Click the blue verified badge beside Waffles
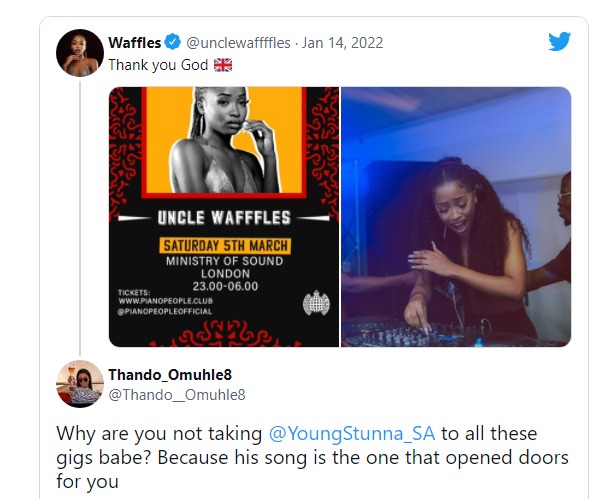Image resolution: width=616 pixels, height=499 pixels. coord(172,42)
